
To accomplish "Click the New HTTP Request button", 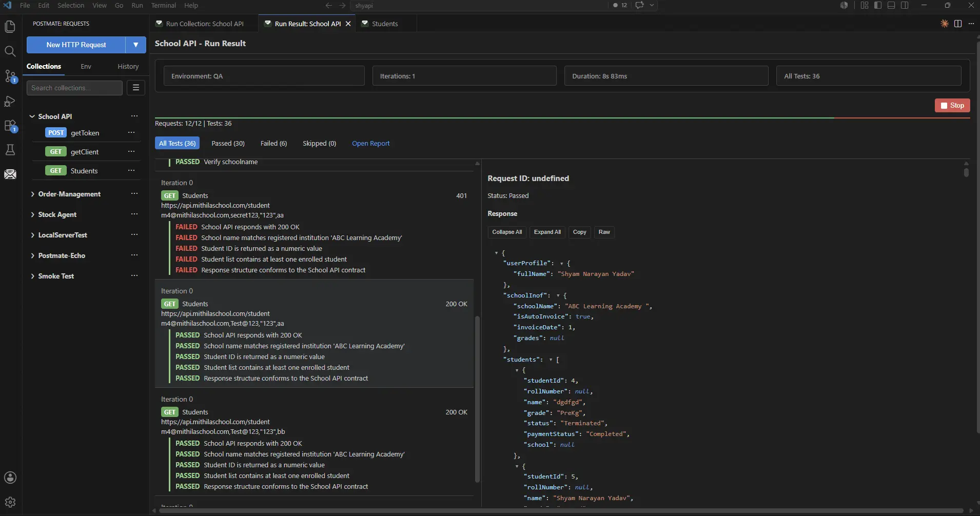I will 76,45.
